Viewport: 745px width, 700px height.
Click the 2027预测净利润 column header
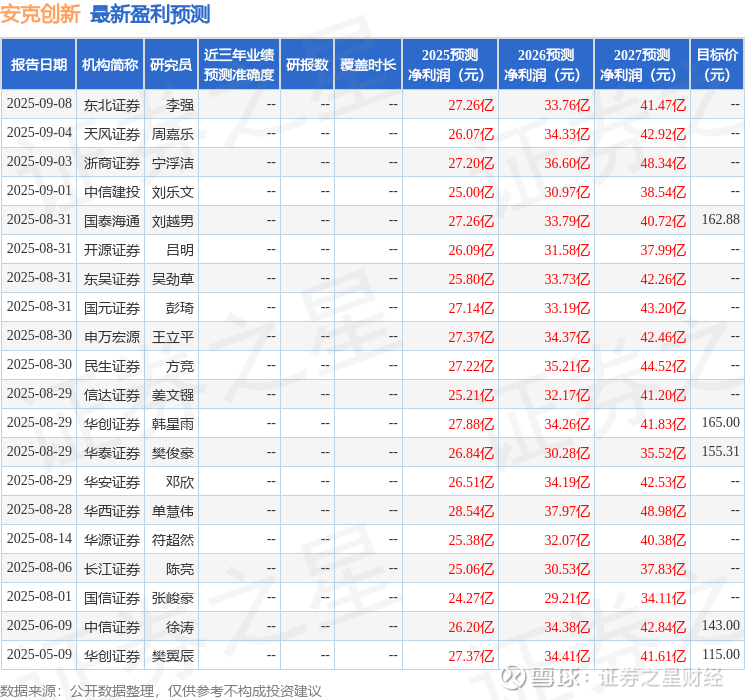(642, 65)
